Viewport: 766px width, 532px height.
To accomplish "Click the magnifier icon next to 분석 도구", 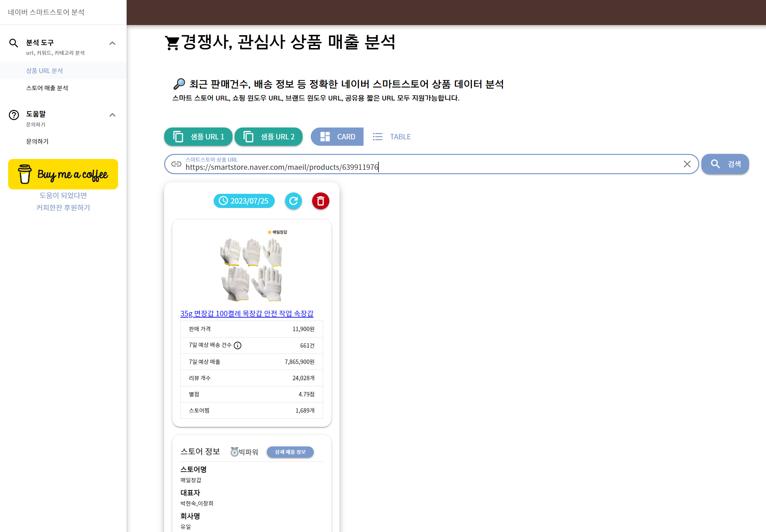I will [14, 43].
